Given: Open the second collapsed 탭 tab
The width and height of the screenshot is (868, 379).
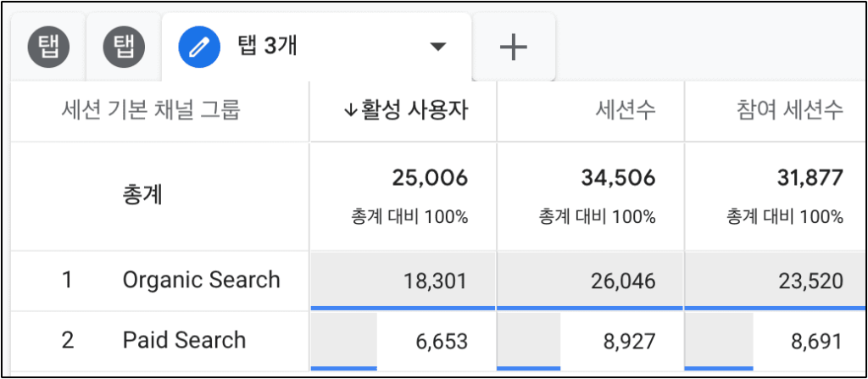Looking at the screenshot, I should 124,47.
